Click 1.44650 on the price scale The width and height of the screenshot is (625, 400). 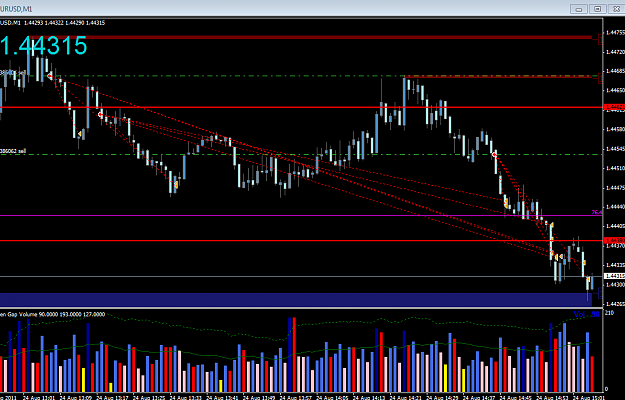[615, 90]
